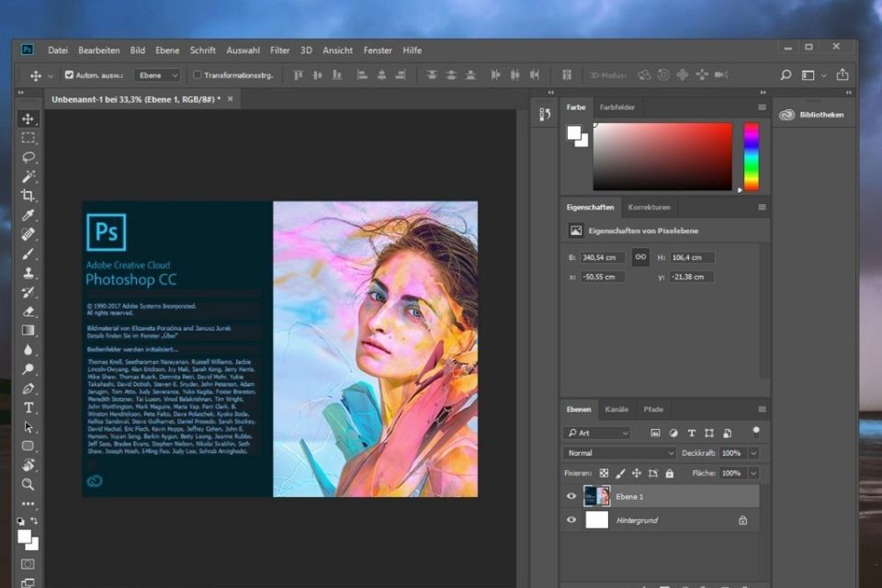This screenshot has height=588, width=882.
Task: Switch to the Kanäle tab
Action: click(616, 409)
